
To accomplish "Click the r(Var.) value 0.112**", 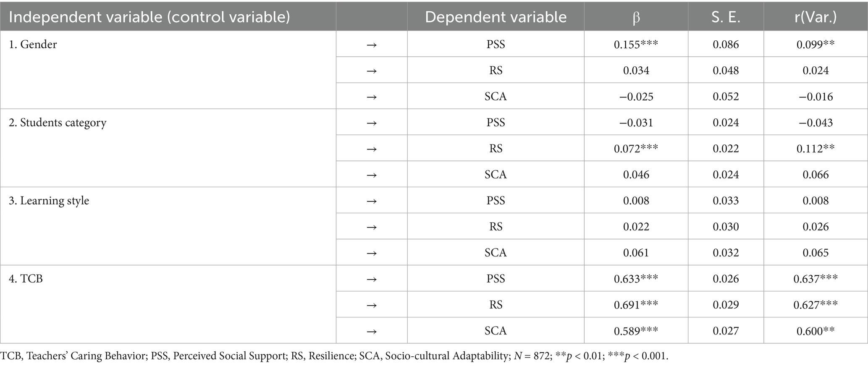I will point(815,149).
